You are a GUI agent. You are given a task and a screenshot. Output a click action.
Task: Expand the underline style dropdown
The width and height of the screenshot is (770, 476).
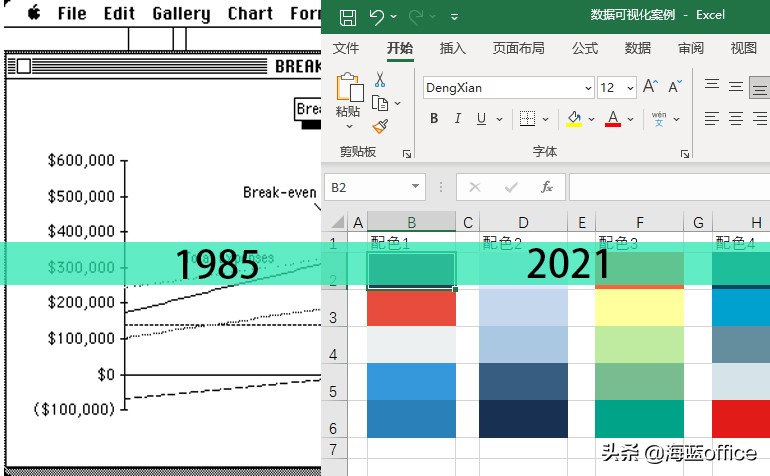pos(499,119)
